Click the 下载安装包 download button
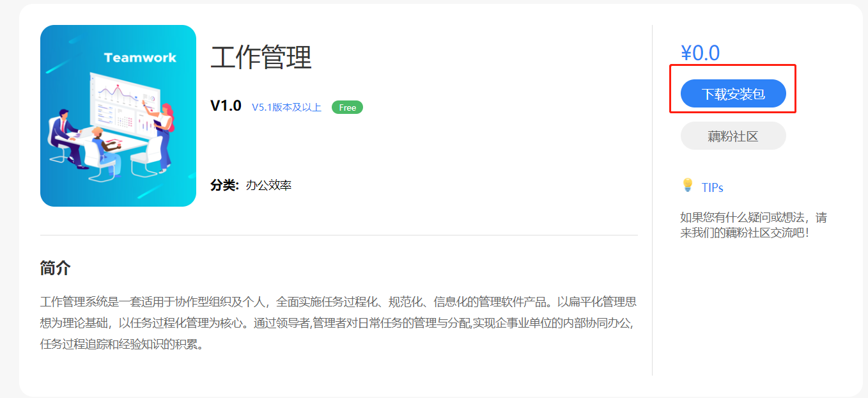The height and width of the screenshot is (398, 868). 733,94
